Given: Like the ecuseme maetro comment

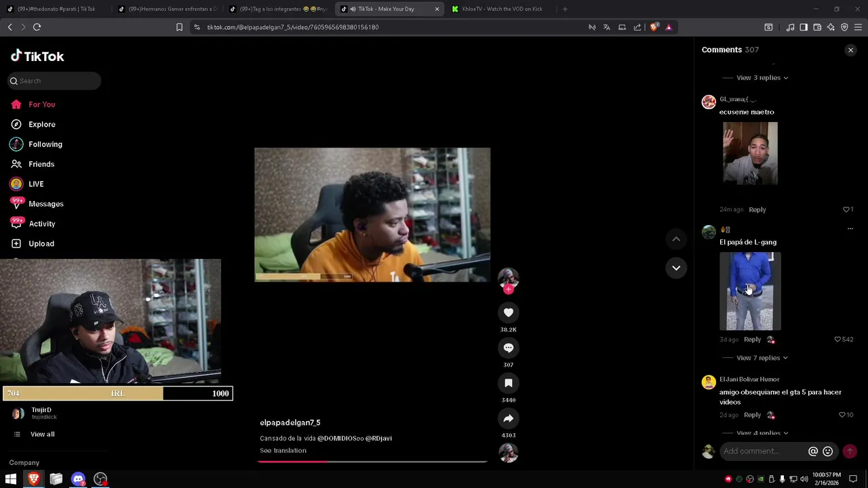Looking at the screenshot, I should coord(846,209).
